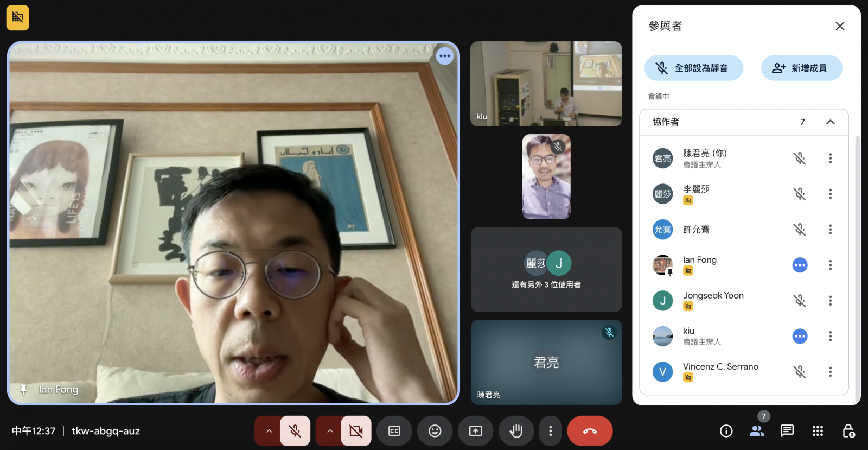Screen dimensions: 868x450
Task: Open host controls lock icon
Action: point(848,431)
